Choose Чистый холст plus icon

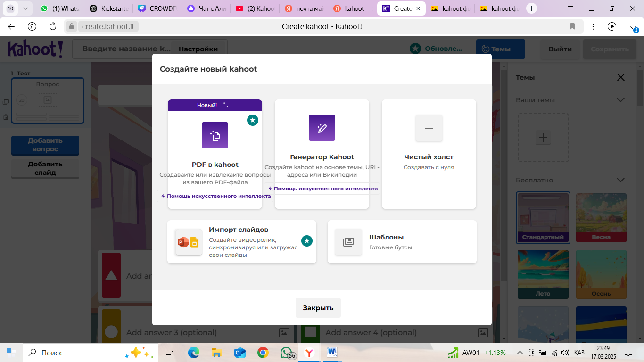pyautogui.click(x=429, y=128)
